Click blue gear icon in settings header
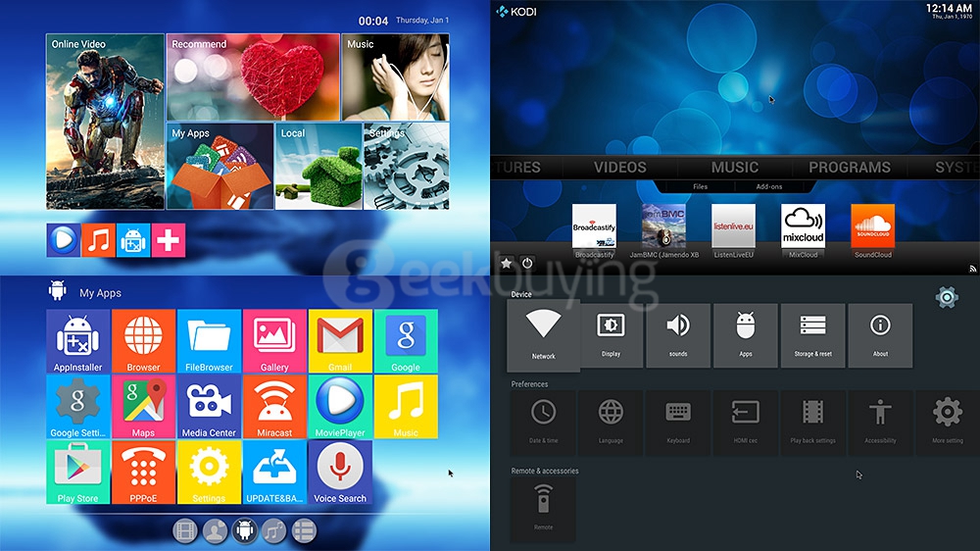 (947, 297)
